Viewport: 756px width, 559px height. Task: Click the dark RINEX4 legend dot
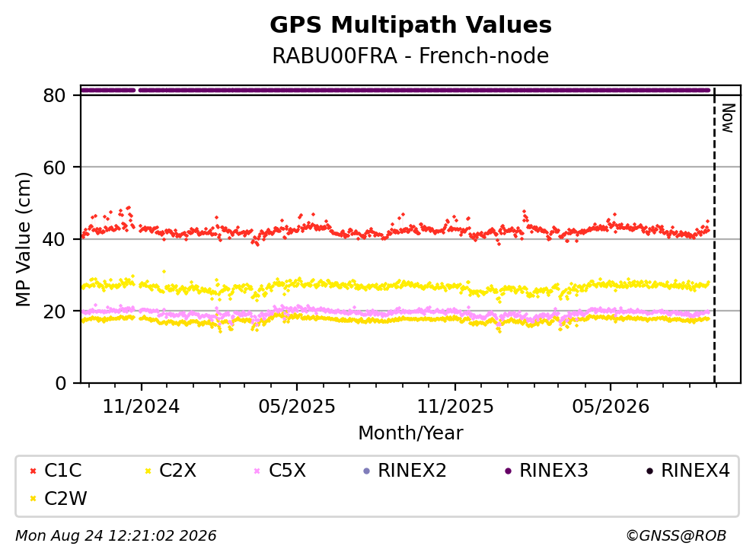[x=649, y=471]
